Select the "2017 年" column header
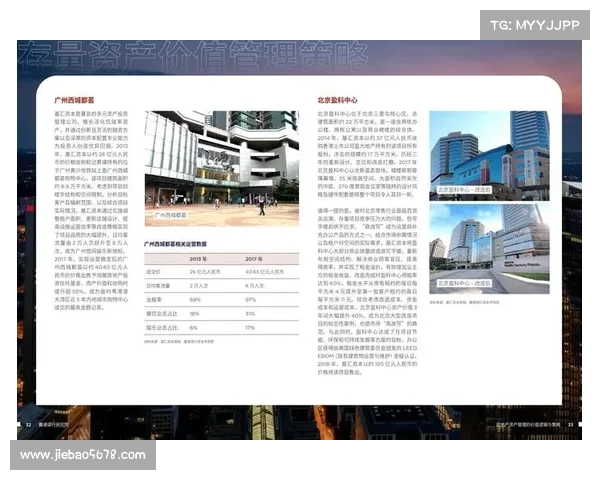Screen dimensions: 600x480 point(254,259)
